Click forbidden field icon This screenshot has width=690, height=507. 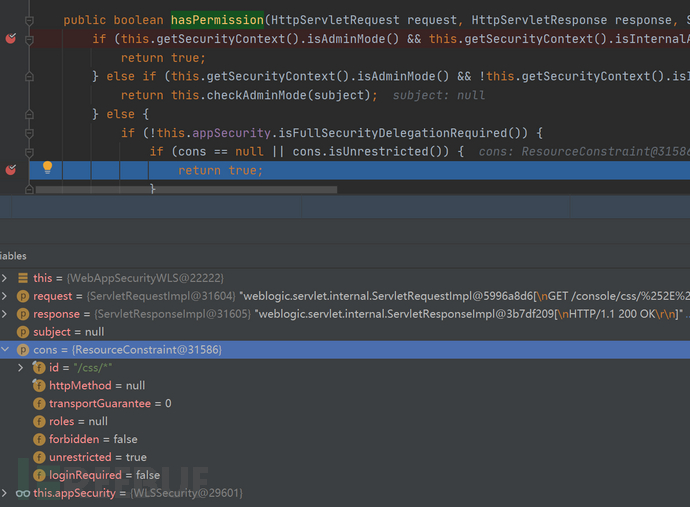click(x=39, y=439)
